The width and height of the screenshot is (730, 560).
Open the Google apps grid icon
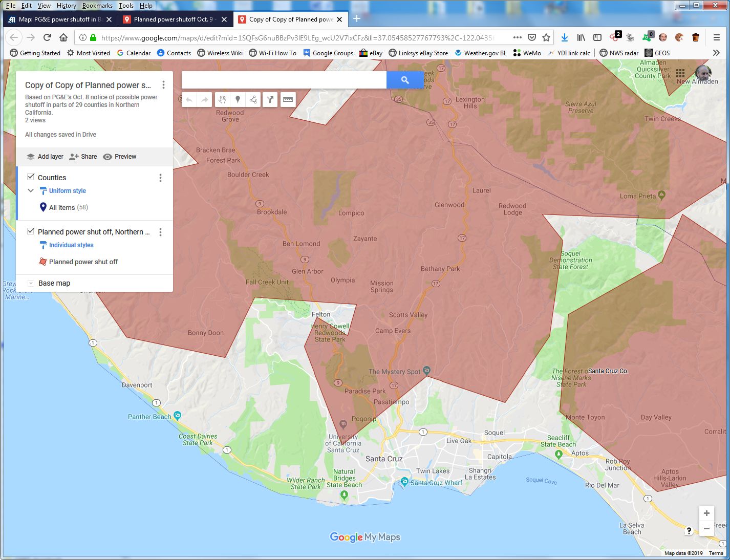coord(680,73)
